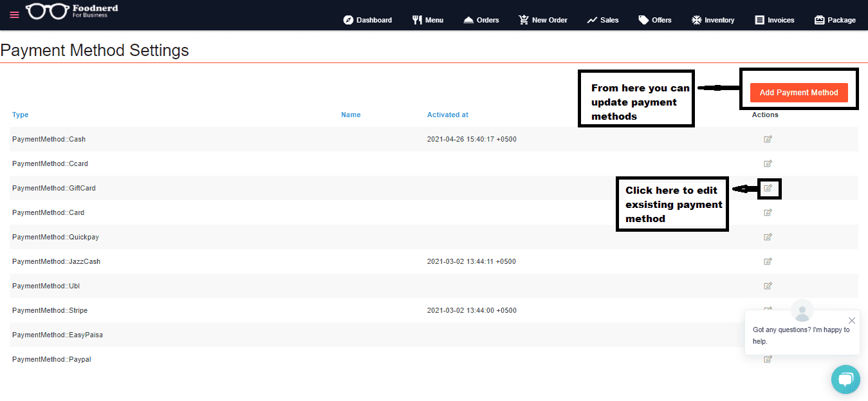Navigate to Inventory section
The image size is (868, 401).
(x=713, y=20)
